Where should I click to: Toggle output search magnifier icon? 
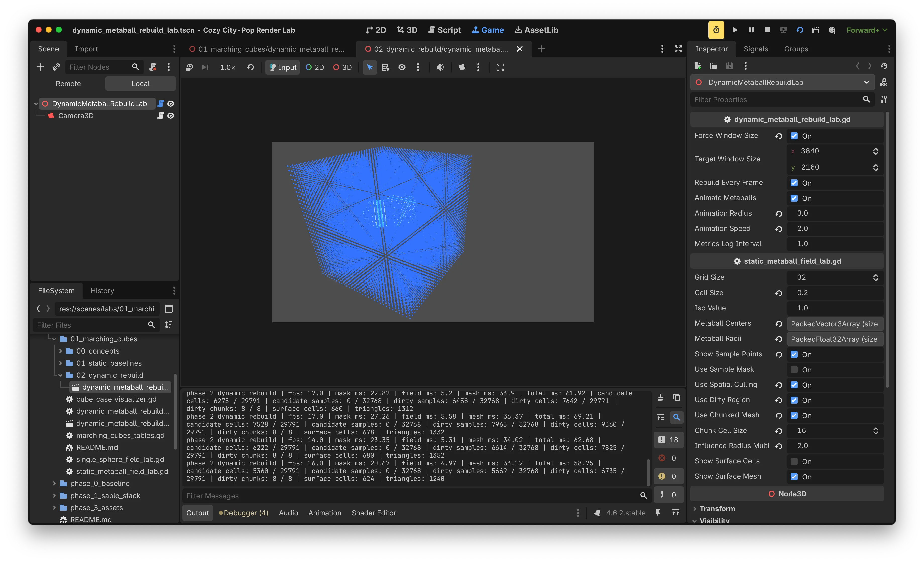click(676, 417)
